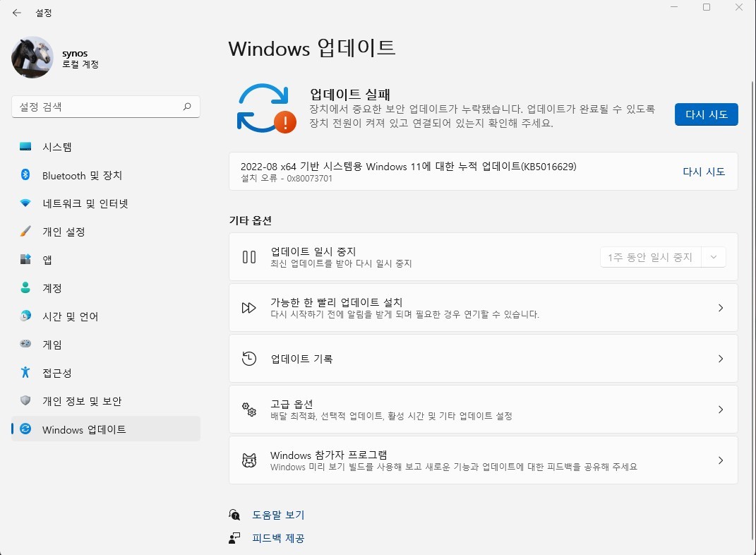756x555 pixels.
Task: Expand the 업데이트 기록 chevron
Action: pos(720,358)
